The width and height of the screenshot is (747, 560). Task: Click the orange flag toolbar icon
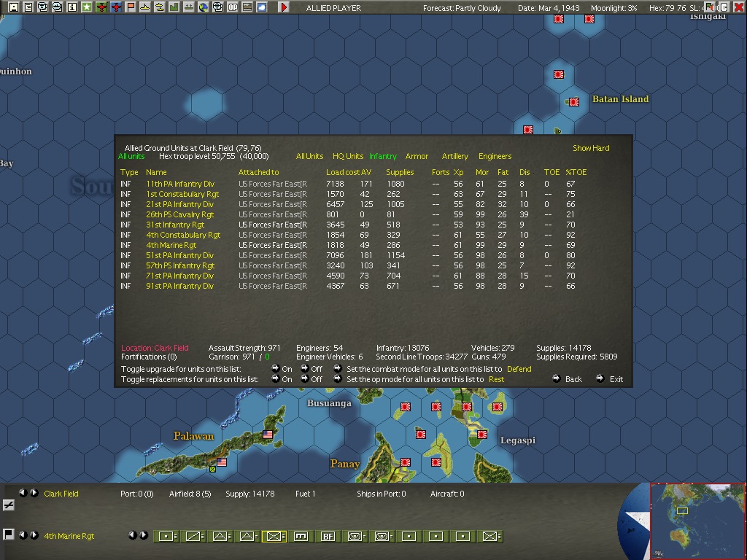tap(130, 7)
